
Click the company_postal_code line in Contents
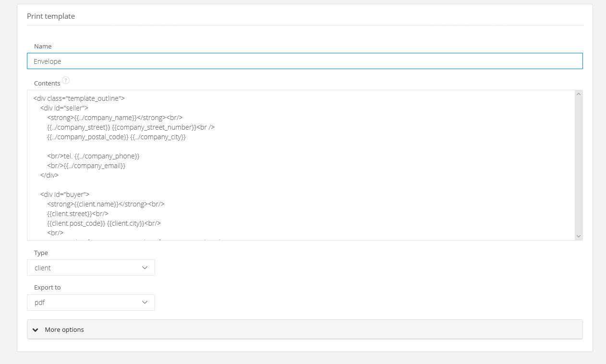click(116, 137)
